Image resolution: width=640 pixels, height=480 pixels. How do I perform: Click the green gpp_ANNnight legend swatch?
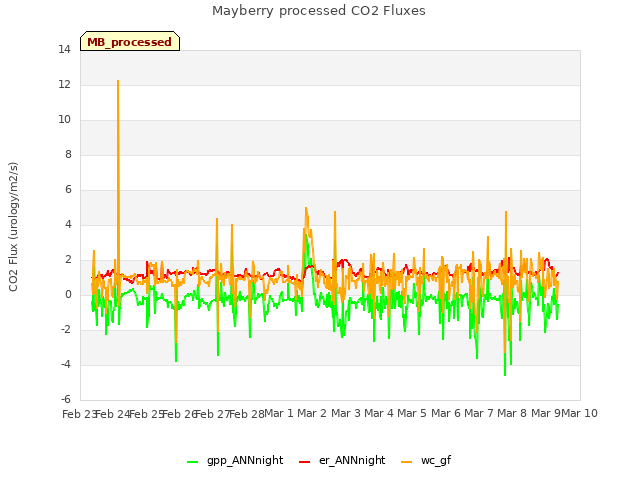pos(192,462)
